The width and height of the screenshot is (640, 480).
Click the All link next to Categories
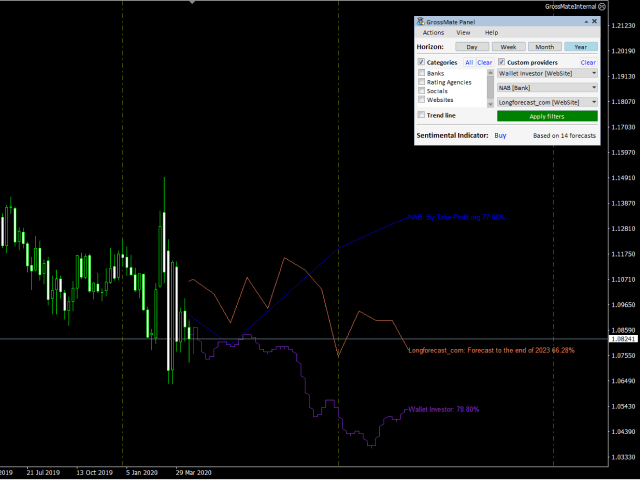point(469,62)
